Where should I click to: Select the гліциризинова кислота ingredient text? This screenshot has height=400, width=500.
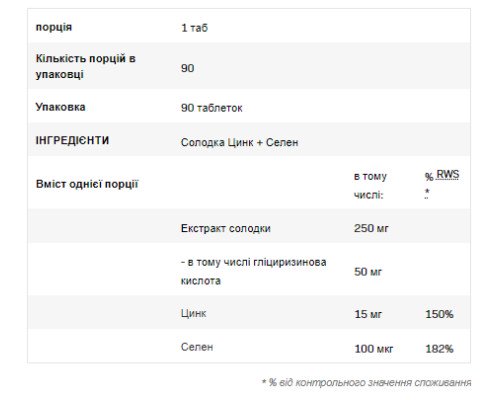pyautogui.click(x=253, y=271)
